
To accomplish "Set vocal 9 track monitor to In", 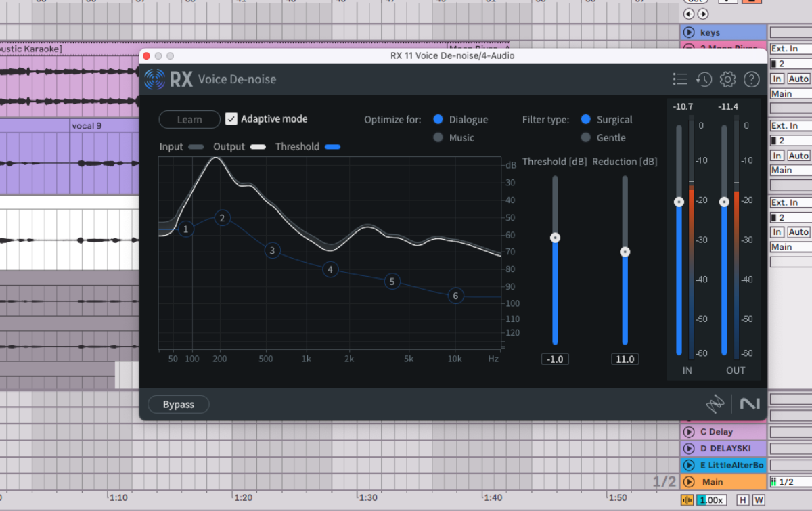I will 777,155.
